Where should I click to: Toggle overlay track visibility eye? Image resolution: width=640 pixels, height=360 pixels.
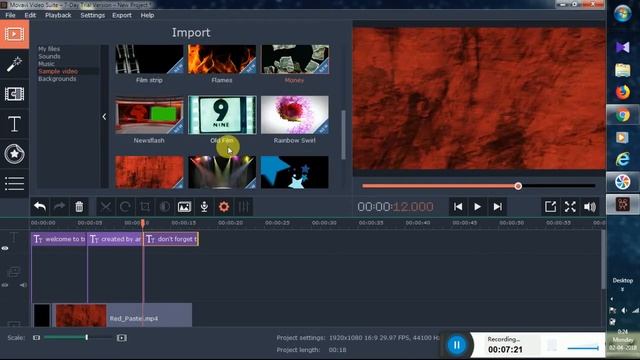coord(5,285)
